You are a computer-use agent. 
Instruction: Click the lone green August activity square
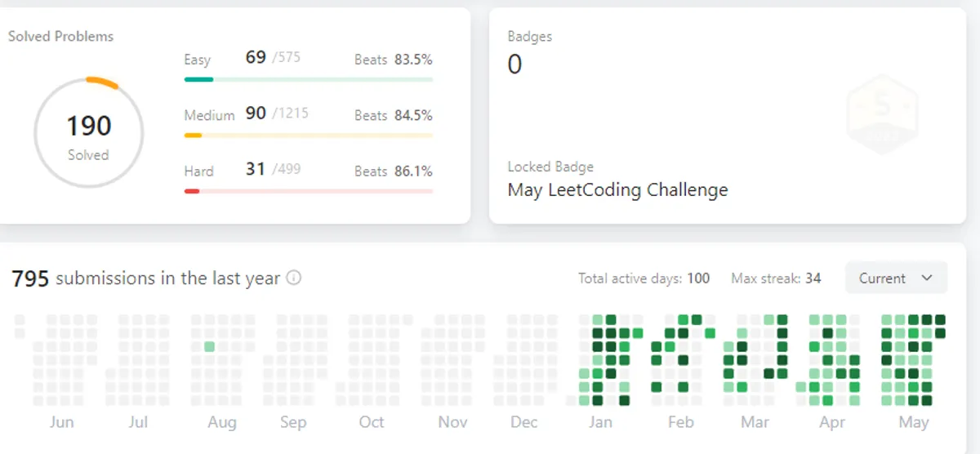[x=209, y=346]
